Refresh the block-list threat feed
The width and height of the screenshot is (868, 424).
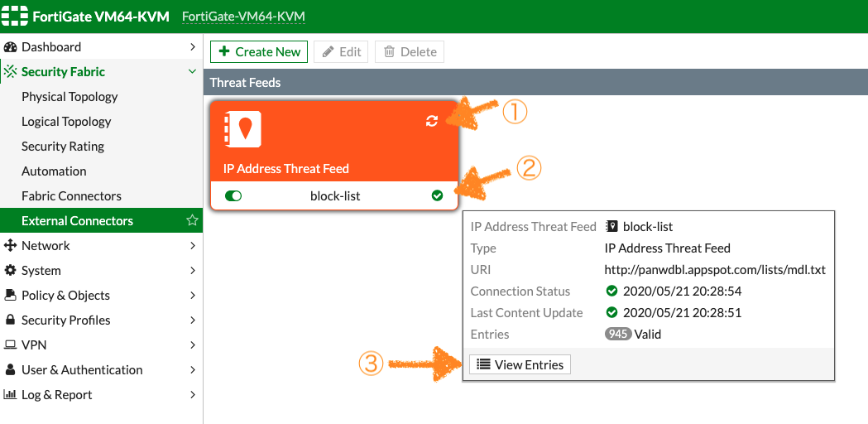(432, 121)
